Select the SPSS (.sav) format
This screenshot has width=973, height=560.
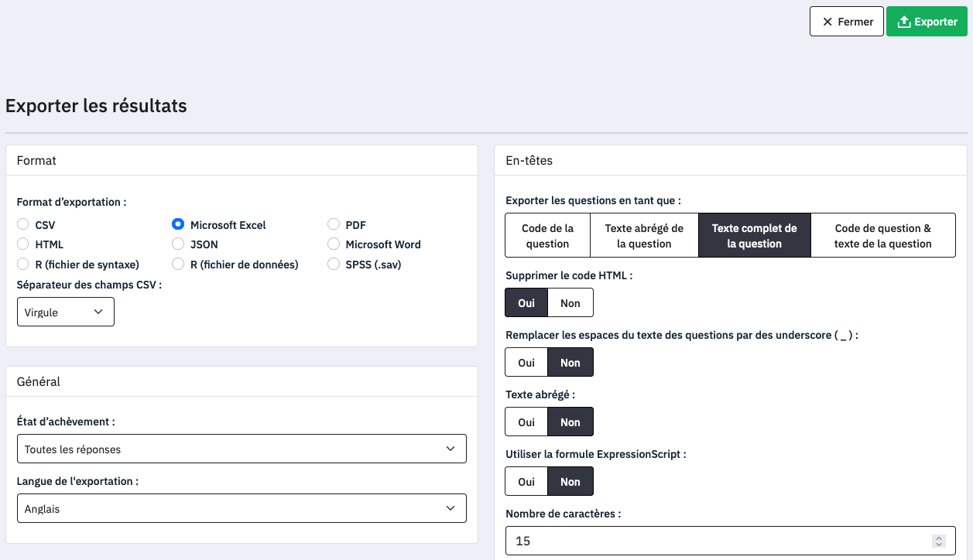pyautogui.click(x=334, y=265)
